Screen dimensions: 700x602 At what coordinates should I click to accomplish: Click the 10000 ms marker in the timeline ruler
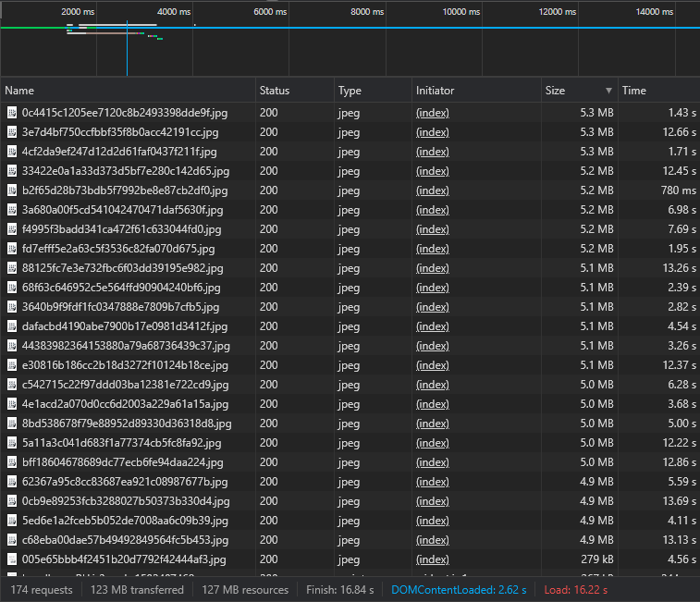[461, 12]
